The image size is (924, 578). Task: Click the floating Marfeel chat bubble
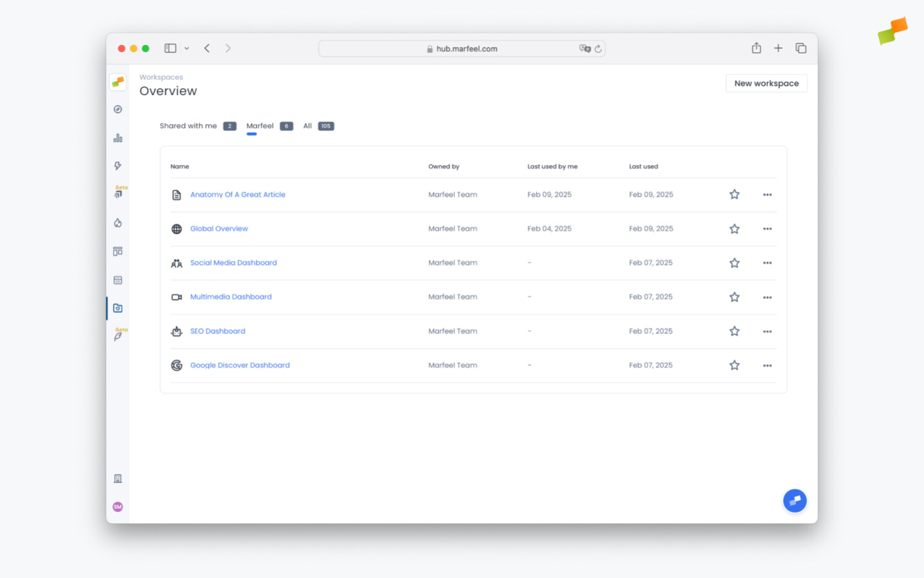[x=795, y=501]
